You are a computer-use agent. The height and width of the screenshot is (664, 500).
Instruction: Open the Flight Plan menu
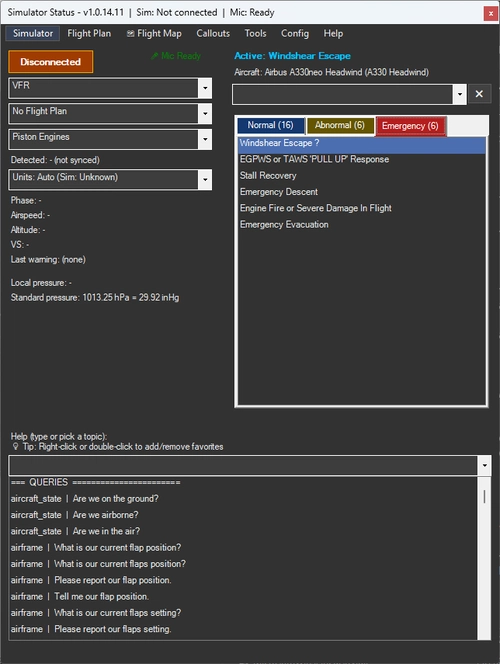click(89, 33)
